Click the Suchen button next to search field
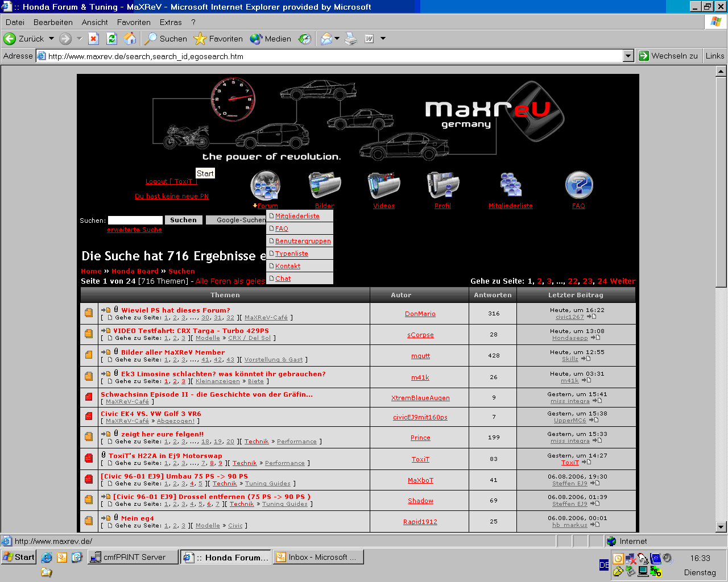The width and height of the screenshot is (728, 582). [x=183, y=220]
